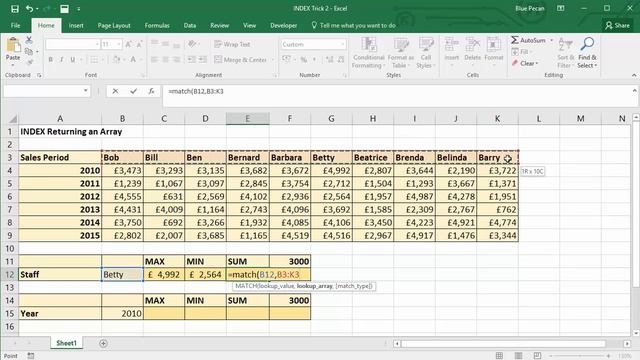This screenshot has width=640, height=360.
Task: Select the Sheet1 tab
Action: (67, 343)
